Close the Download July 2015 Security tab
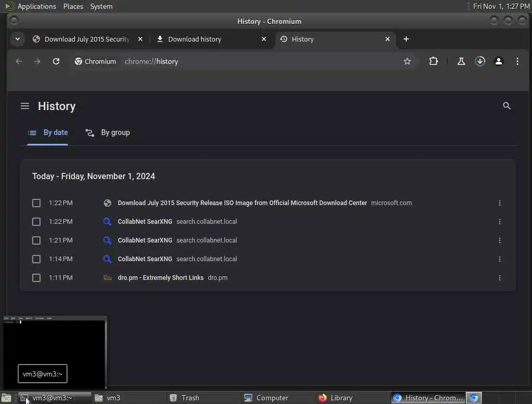The height and width of the screenshot is (404, 532). 140,39
